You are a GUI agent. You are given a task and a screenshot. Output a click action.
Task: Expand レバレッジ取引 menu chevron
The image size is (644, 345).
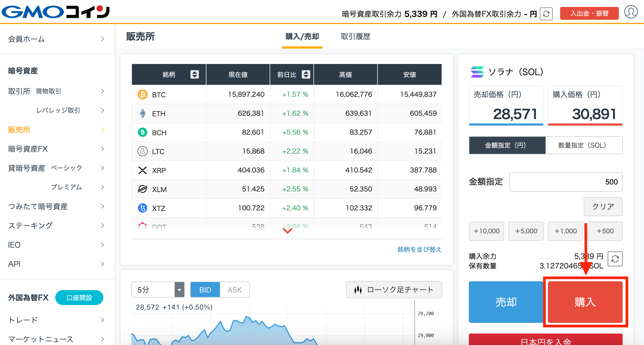103,110
